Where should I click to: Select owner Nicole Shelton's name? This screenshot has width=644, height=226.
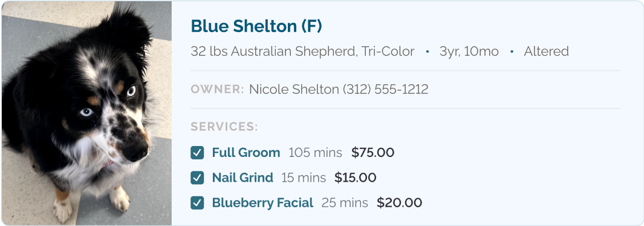294,89
